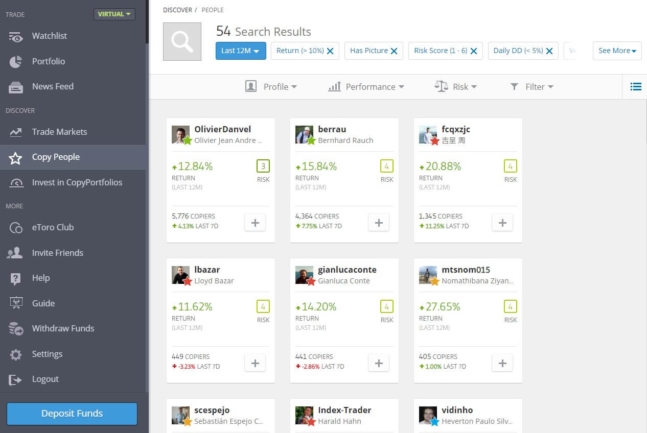Open lbazar avatar thumbnail
Image resolution: width=647 pixels, height=433 pixels.
pyautogui.click(x=181, y=275)
